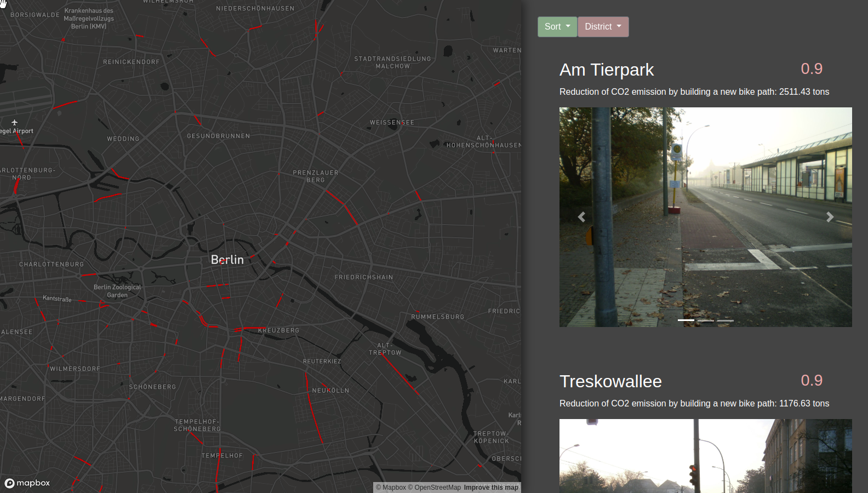This screenshot has height=493, width=868.
Task: Click the 0.9 score beside Treskowallee
Action: 812,381
